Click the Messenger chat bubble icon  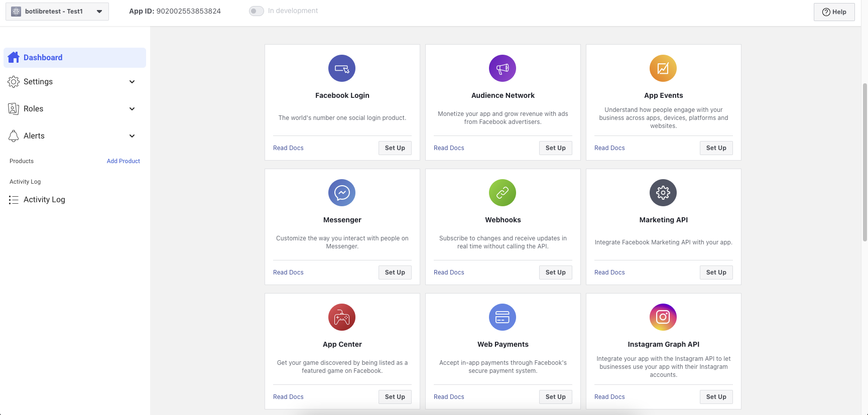coord(342,193)
